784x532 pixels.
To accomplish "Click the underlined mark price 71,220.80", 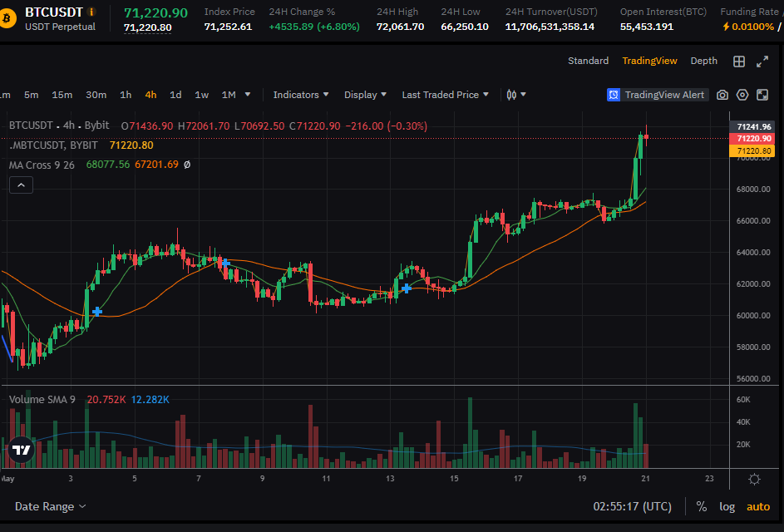I will coord(147,27).
